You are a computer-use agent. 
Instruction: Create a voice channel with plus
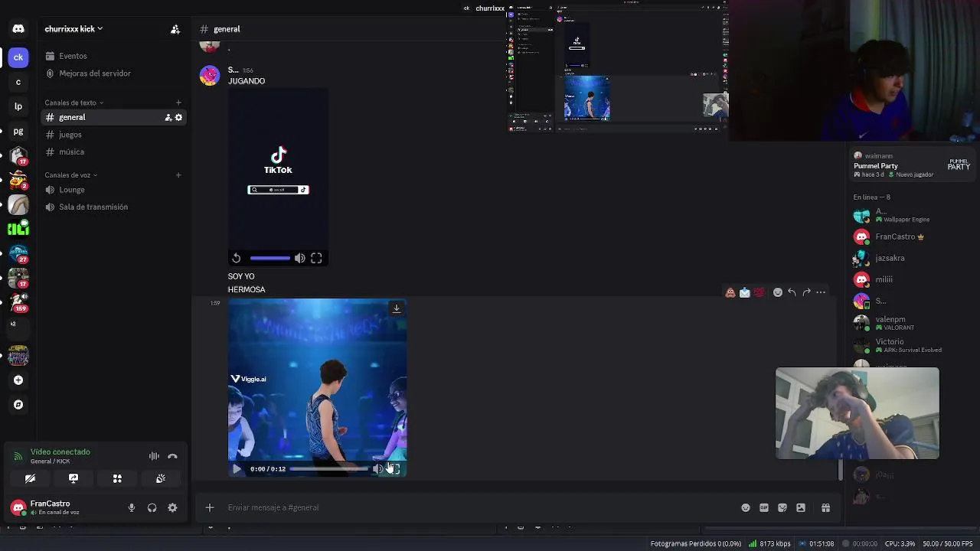pyautogui.click(x=178, y=175)
